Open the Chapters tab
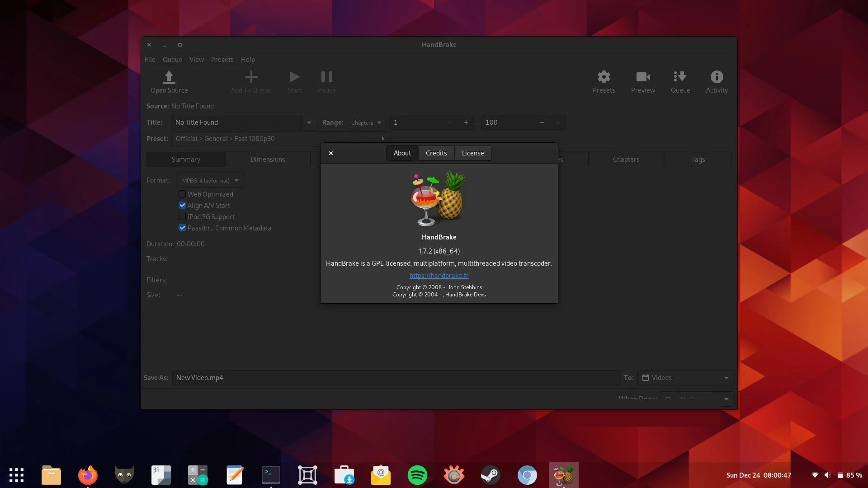The image size is (868, 488). 626,160
